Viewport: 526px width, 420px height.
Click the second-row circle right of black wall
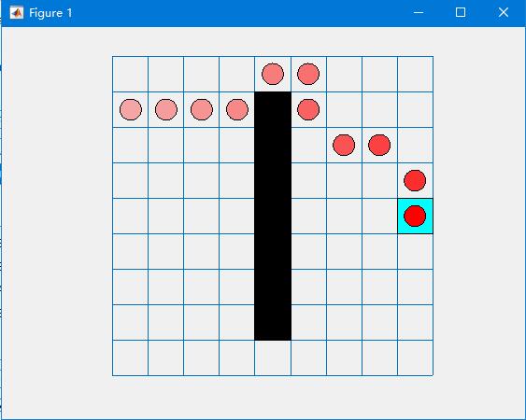[308, 109]
